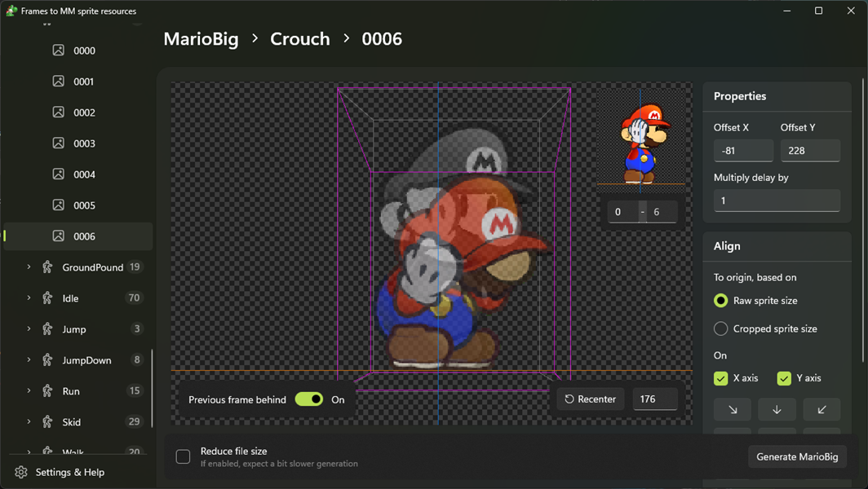This screenshot has width=868, height=489.
Task: Click the zoom value field showing 176
Action: (x=655, y=399)
